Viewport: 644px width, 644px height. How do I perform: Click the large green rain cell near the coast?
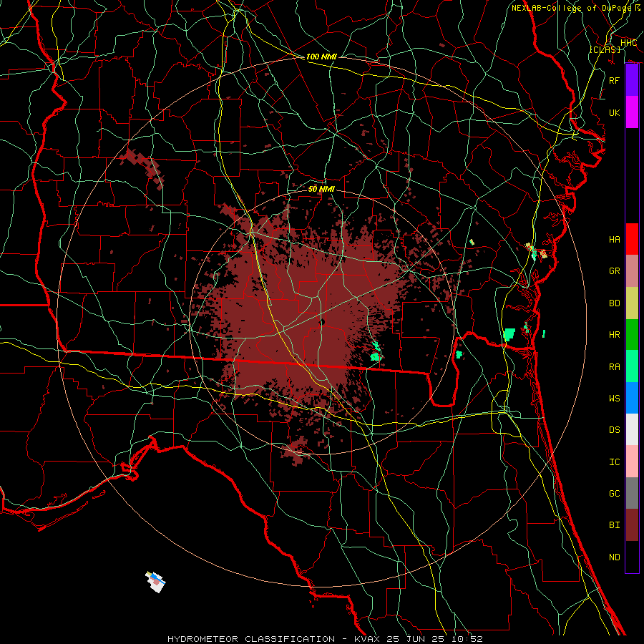[x=509, y=334]
